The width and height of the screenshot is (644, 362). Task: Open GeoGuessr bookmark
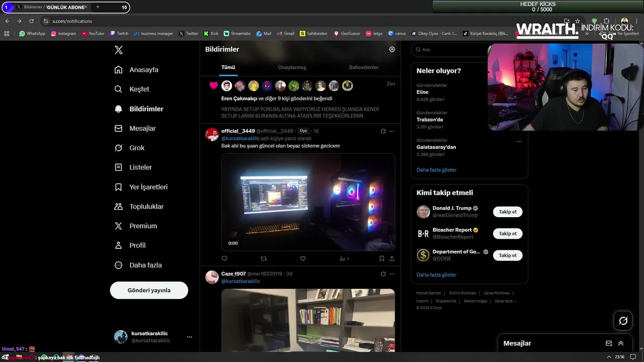(346, 34)
